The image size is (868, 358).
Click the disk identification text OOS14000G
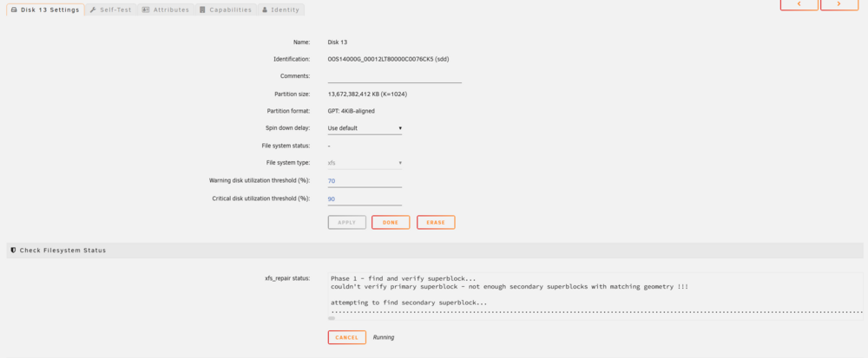click(388, 59)
